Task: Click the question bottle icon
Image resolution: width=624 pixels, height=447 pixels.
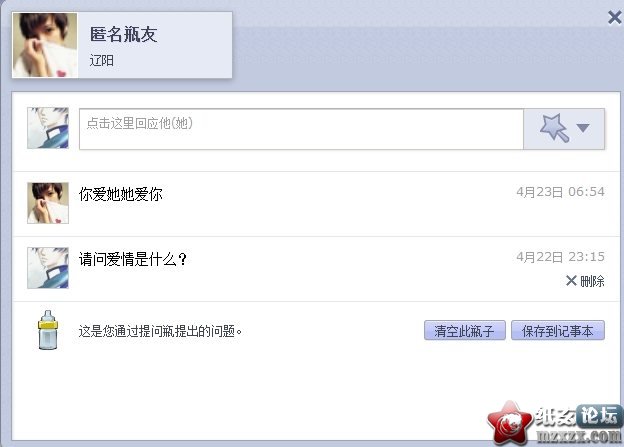Action: 48,330
